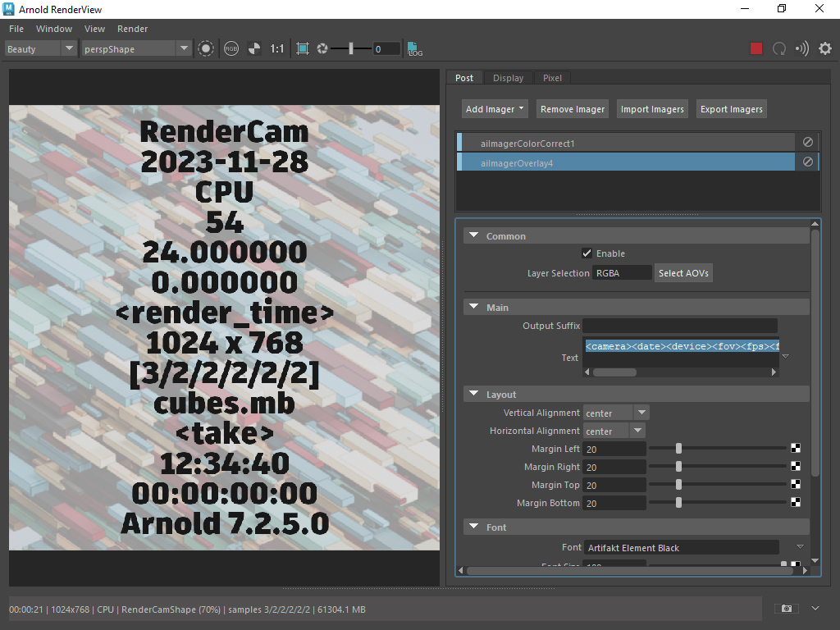This screenshot has height=630, width=840.
Task: Disable the aiImagerColorCorrect1 imager
Action: pos(807,143)
